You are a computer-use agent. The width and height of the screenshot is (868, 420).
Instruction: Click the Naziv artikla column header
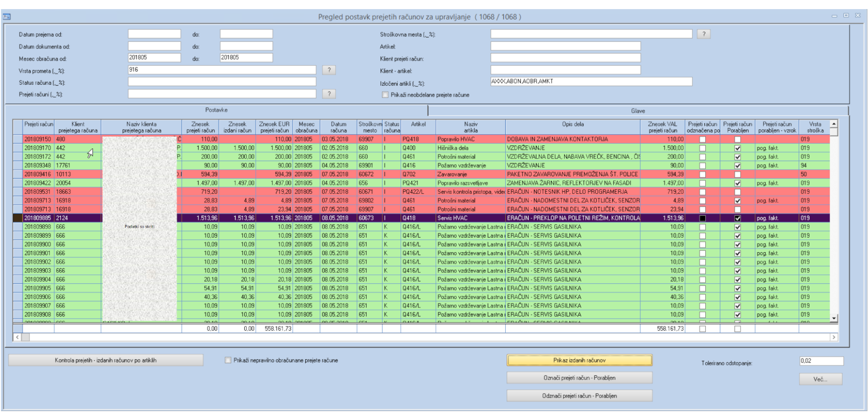(471, 127)
